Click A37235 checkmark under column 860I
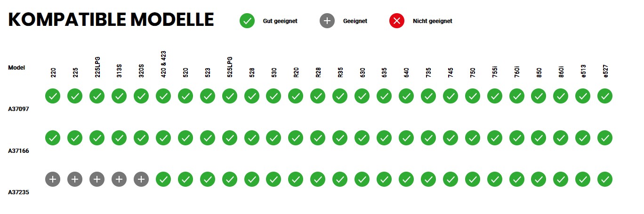 [561, 179]
